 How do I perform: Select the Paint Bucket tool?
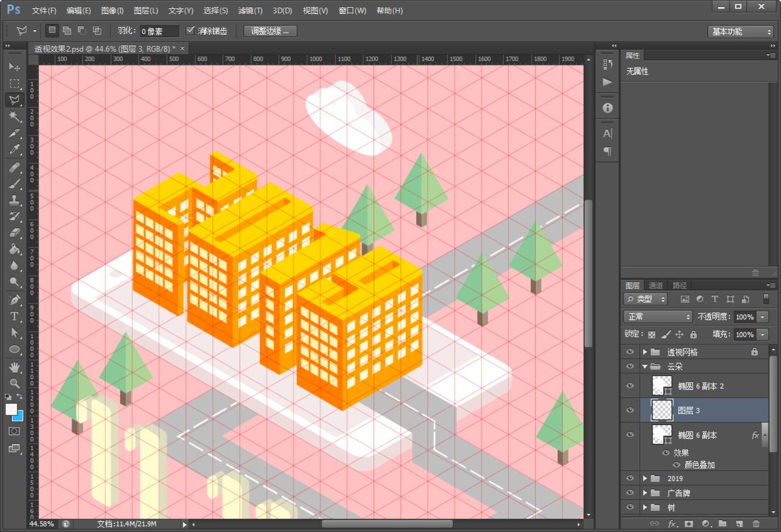point(14,249)
